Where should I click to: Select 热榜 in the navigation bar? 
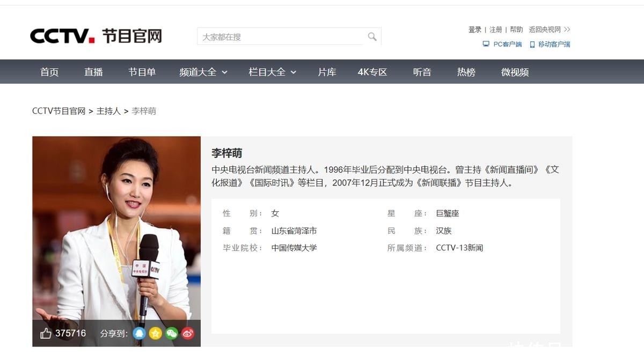[x=466, y=72]
